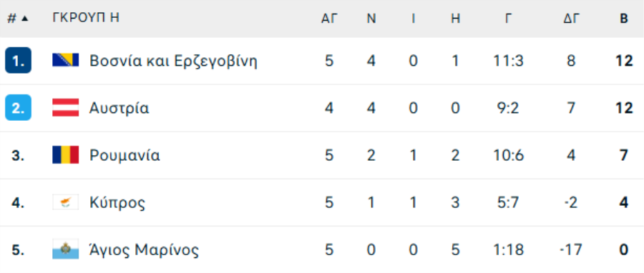This screenshot has width=644, height=273.
Task: Sort by the Β points column header
Action: [x=624, y=19]
